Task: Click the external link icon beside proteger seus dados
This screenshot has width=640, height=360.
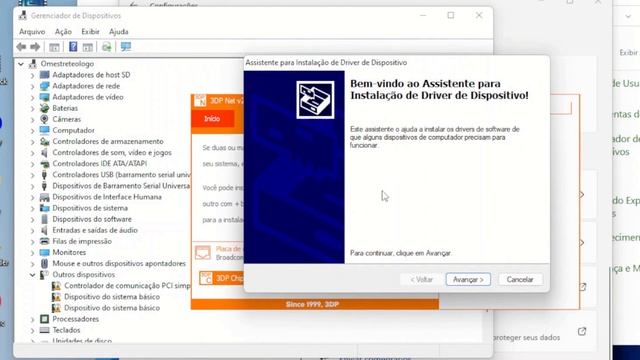Action: [x=582, y=331]
